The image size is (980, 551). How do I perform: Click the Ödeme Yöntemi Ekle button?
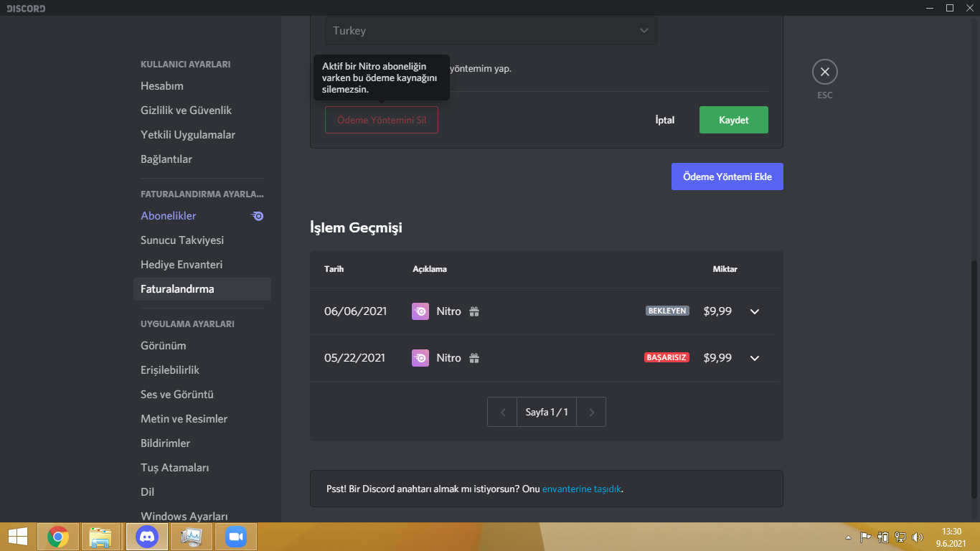(727, 176)
